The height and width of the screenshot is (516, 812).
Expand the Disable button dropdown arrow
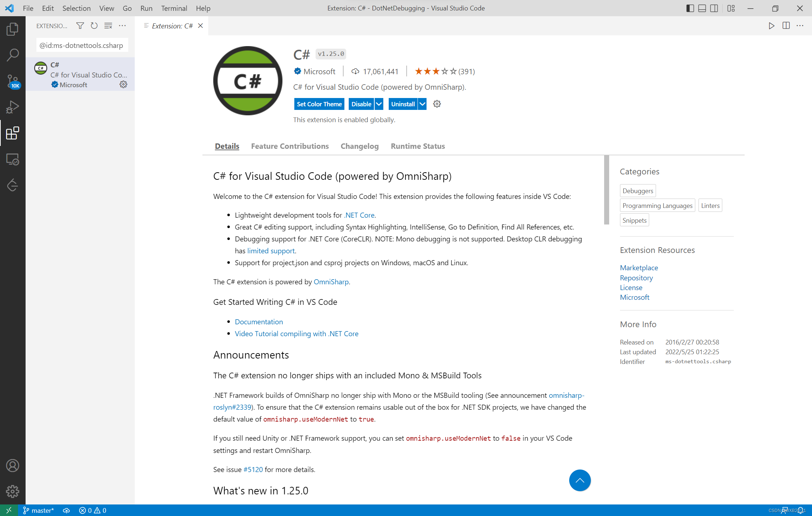pos(379,104)
